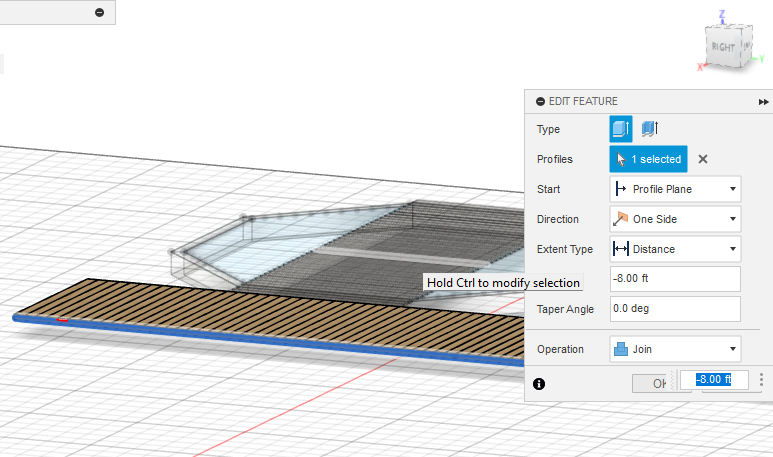The height and width of the screenshot is (457, 773).
Task: Click the floating -8.00 ft distance input
Action: click(714, 380)
